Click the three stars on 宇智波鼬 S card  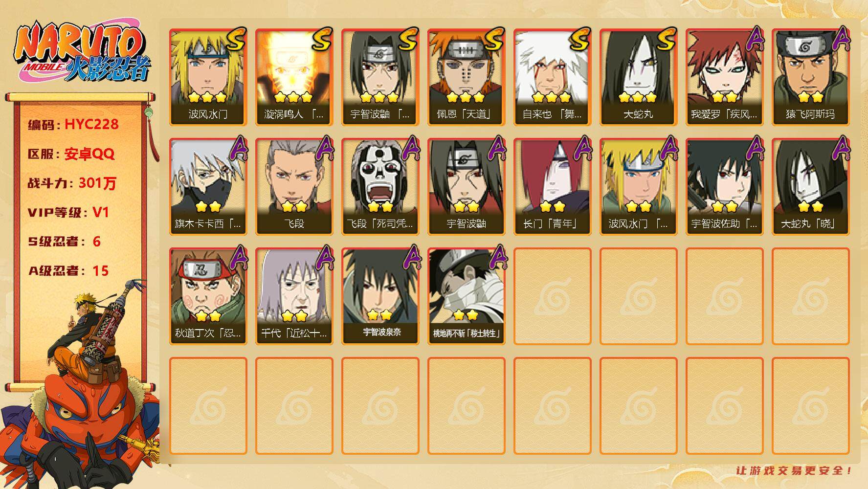click(379, 97)
